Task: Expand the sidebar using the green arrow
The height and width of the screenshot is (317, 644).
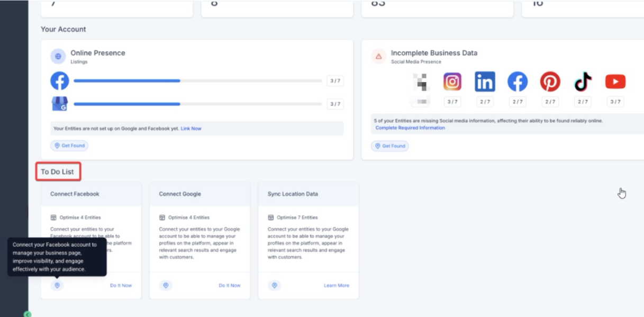Action: [28, 314]
